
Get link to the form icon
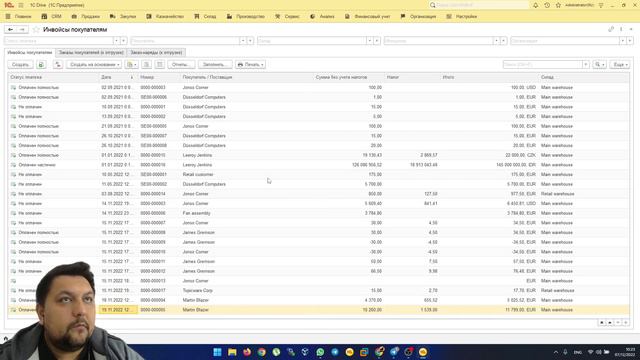tap(611, 29)
